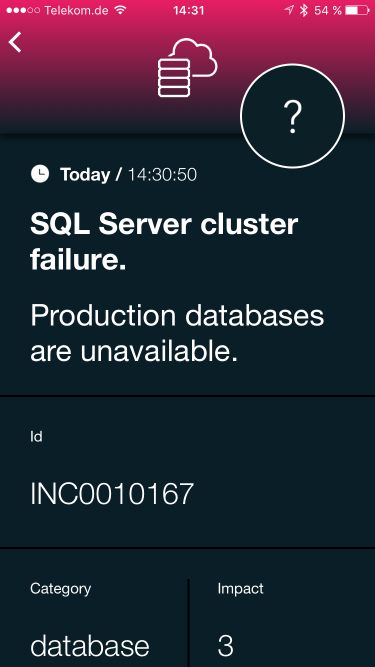Tap the Impact label

click(241, 589)
